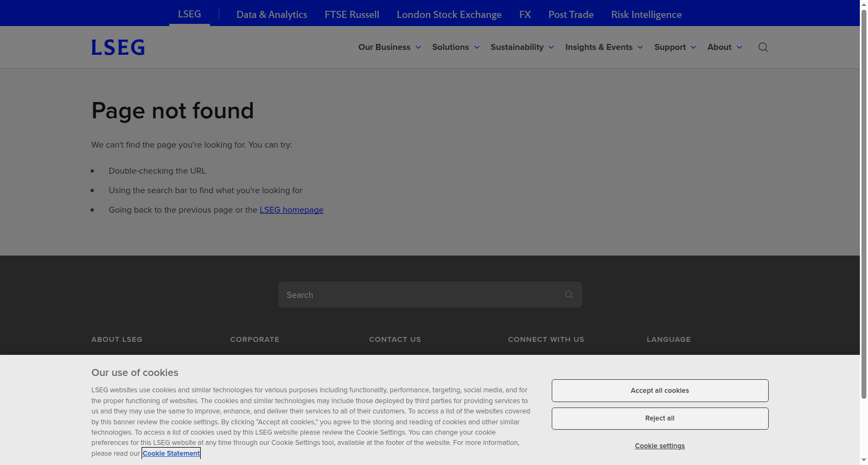Click the Reject all button
The width and height of the screenshot is (868, 465).
tap(660, 418)
